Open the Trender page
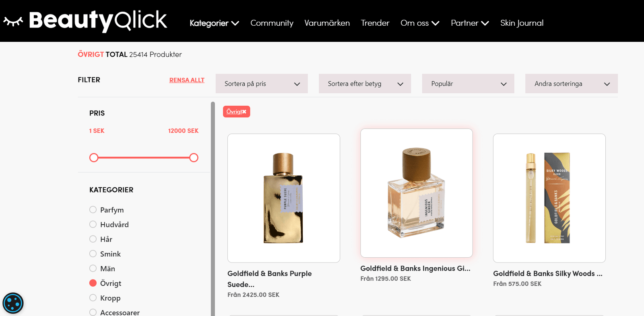644x316 pixels. click(375, 23)
